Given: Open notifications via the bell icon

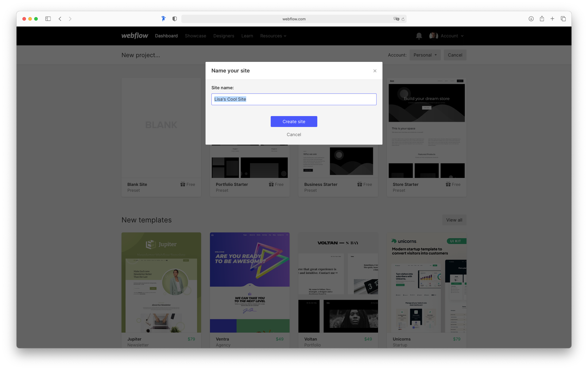Looking at the screenshot, I should pos(419,36).
